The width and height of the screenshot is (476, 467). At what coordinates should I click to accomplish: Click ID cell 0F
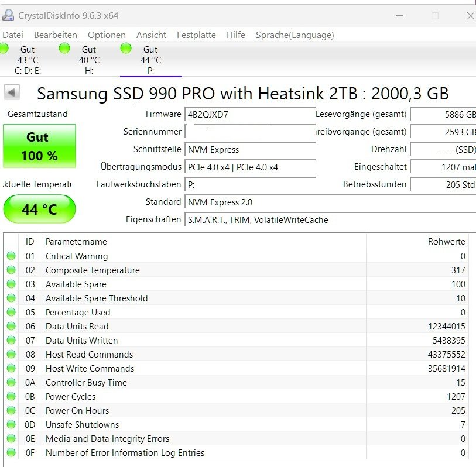point(30,453)
